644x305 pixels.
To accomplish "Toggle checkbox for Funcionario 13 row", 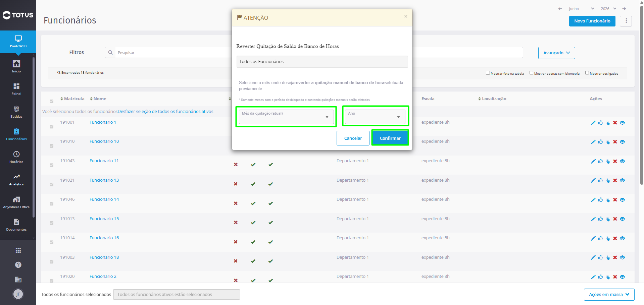I will [51, 185].
